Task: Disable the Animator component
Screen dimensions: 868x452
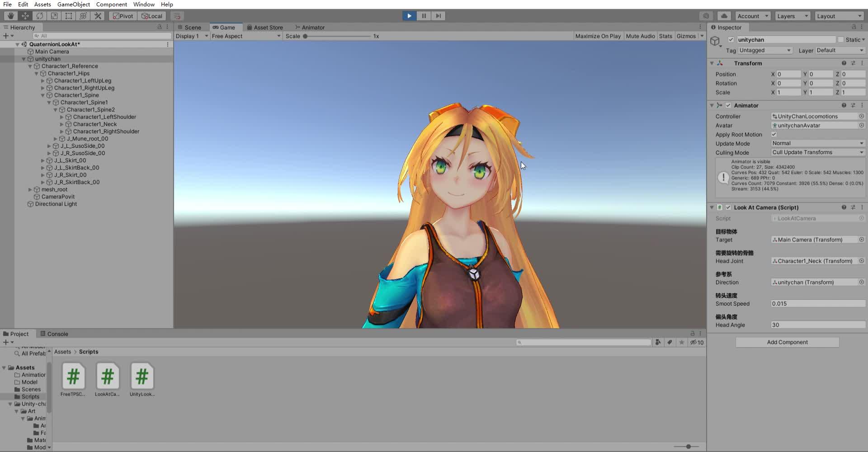Action: [728, 105]
